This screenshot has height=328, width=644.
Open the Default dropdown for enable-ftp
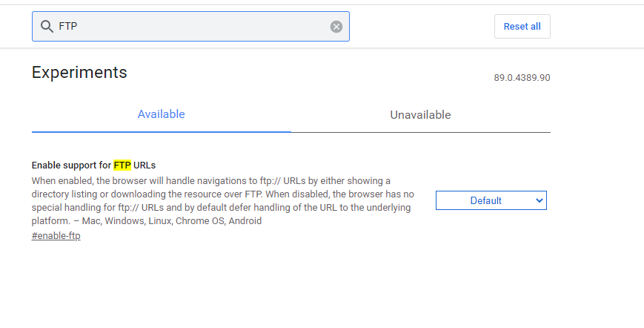(491, 200)
